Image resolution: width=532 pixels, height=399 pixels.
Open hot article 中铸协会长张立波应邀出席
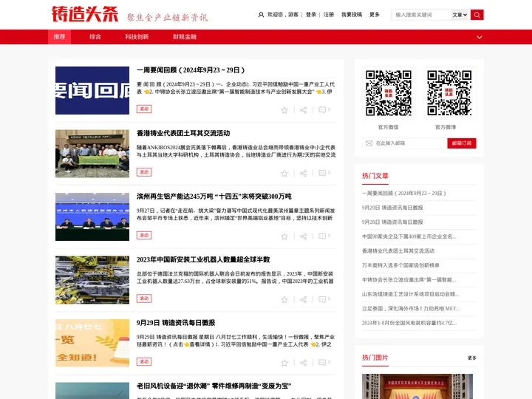click(409, 279)
